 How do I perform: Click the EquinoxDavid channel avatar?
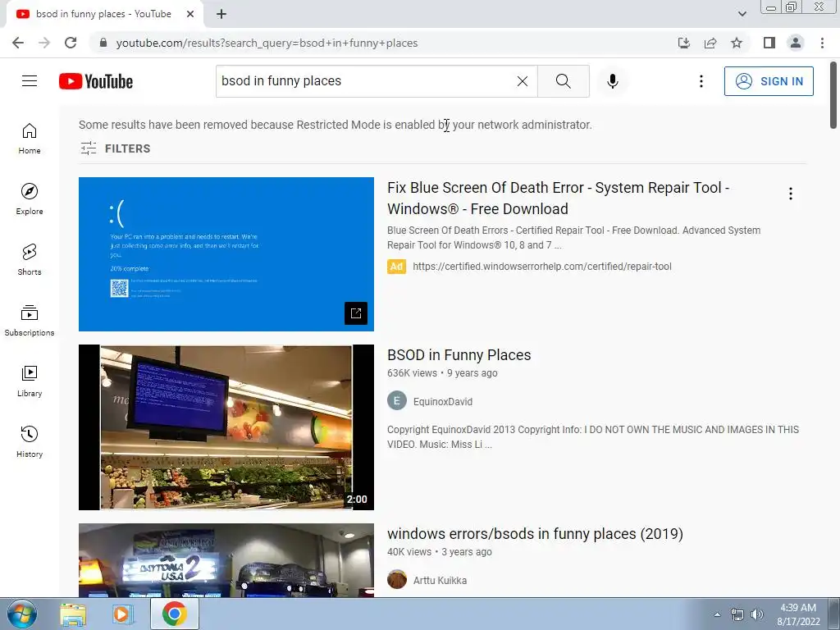[397, 400]
